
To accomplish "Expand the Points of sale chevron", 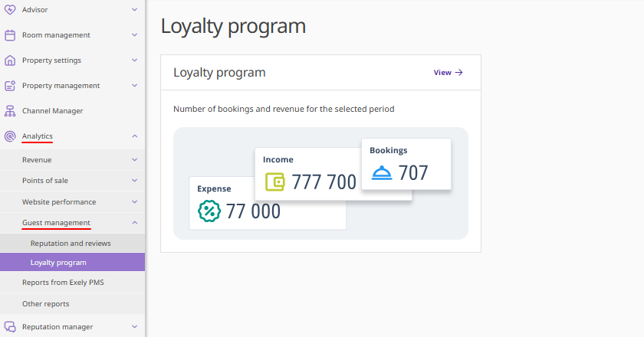I will [135, 181].
